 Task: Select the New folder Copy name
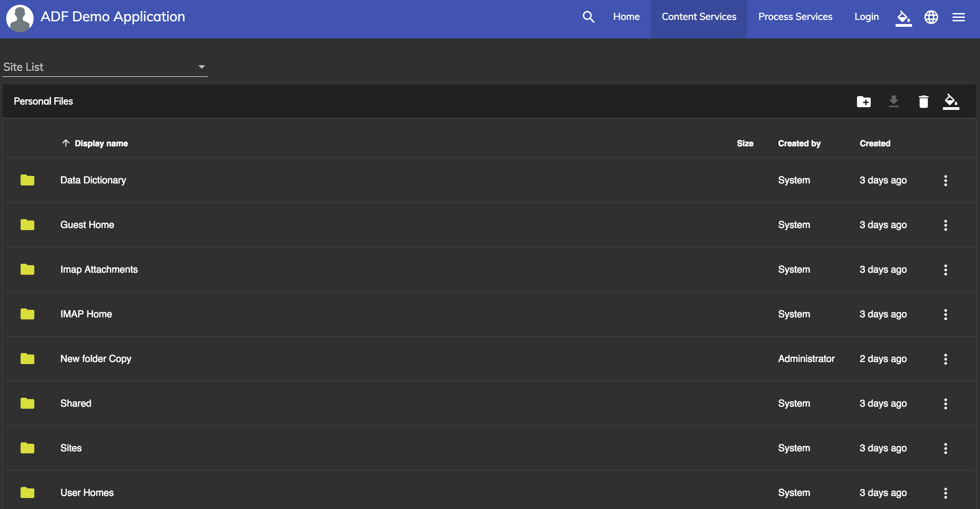point(96,359)
